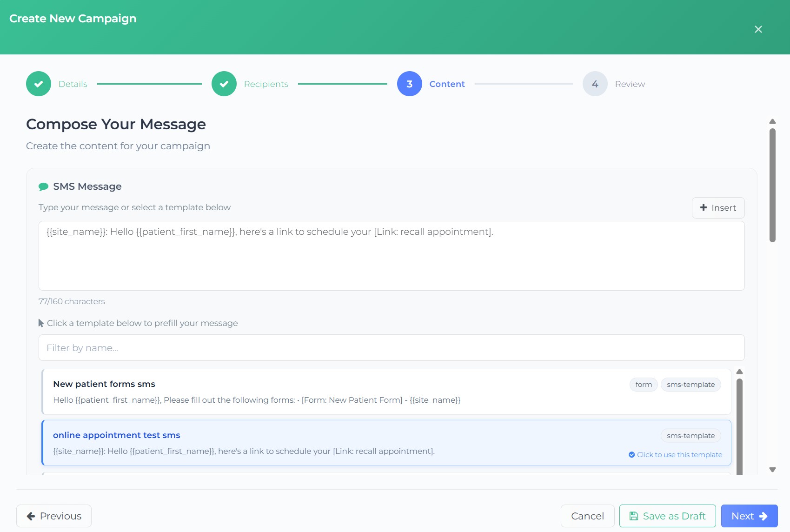Click the plus icon on Insert

(x=704, y=208)
